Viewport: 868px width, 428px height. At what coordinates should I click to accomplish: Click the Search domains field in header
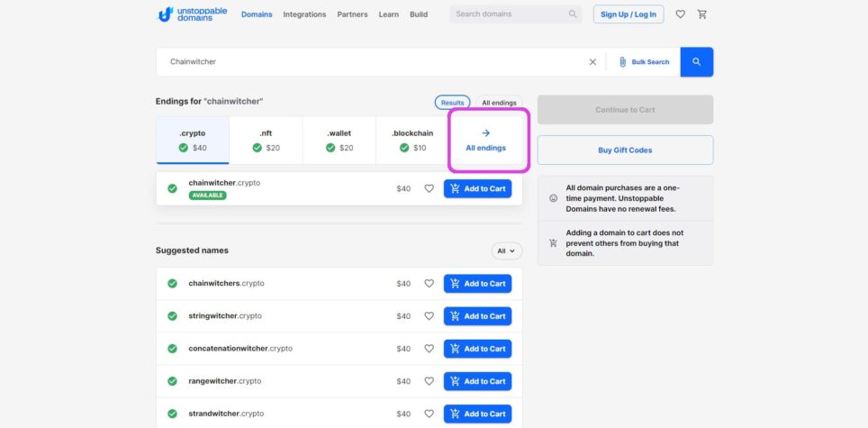(x=509, y=14)
